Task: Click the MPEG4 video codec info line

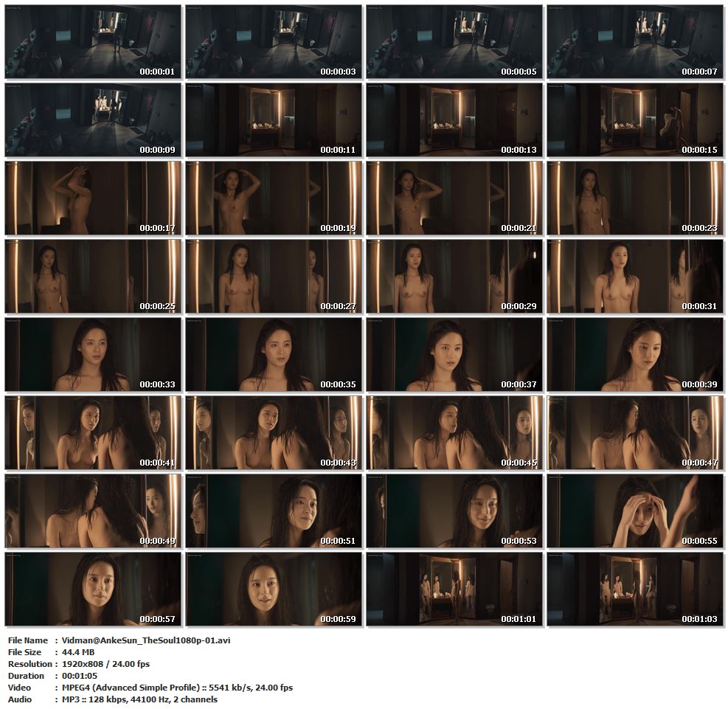Action: 177,688
